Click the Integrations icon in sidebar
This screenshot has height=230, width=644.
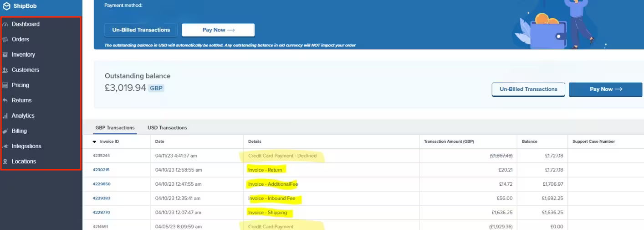pos(5,146)
